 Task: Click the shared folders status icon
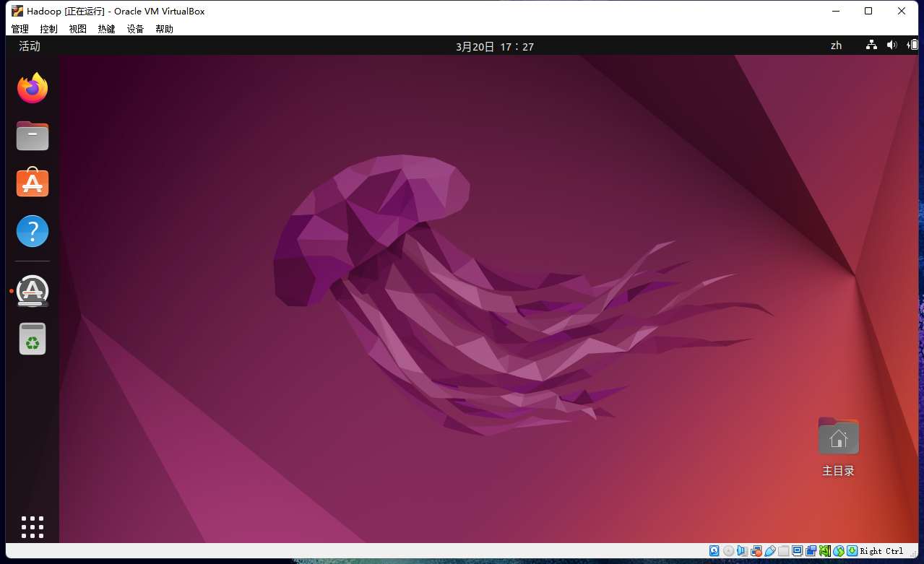coord(783,551)
